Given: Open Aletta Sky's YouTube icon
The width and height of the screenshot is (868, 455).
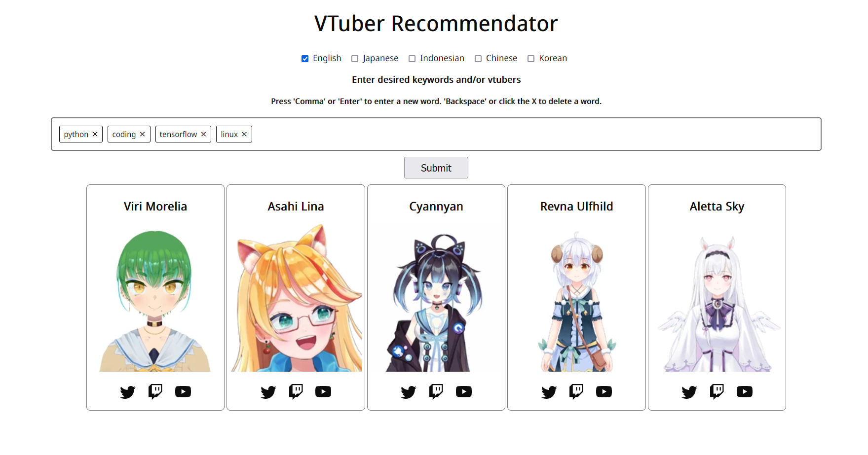Looking at the screenshot, I should [745, 391].
